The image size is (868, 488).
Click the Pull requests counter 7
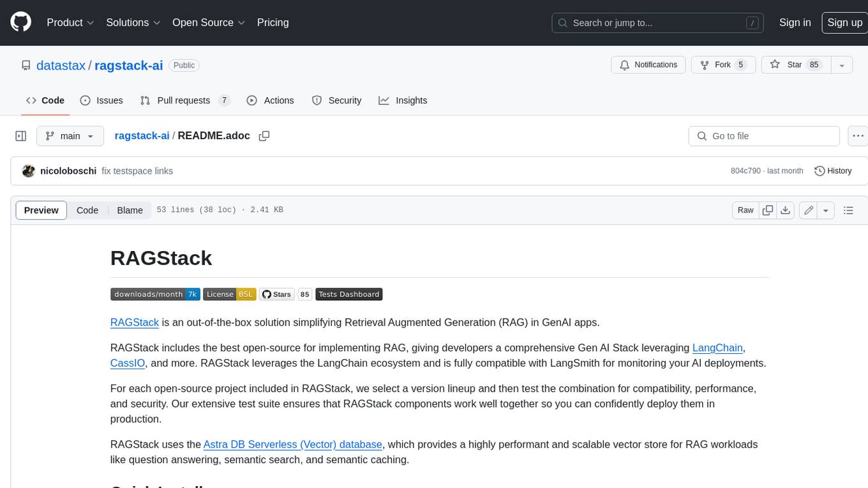pos(224,100)
